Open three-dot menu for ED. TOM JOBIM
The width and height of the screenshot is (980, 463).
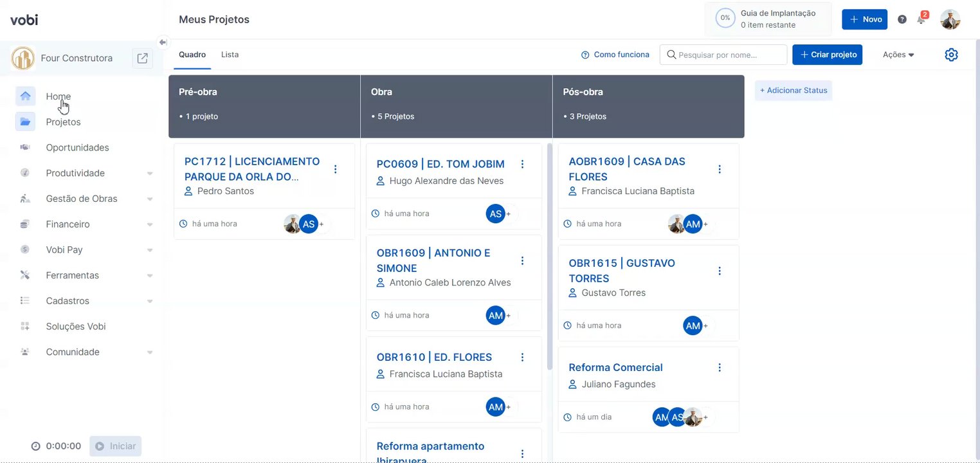click(x=522, y=164)
